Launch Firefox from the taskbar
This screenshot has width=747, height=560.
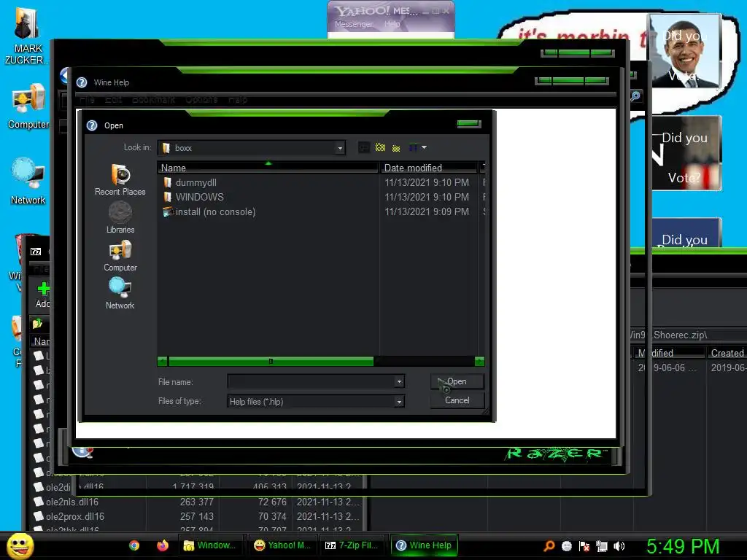coord(163,545)
